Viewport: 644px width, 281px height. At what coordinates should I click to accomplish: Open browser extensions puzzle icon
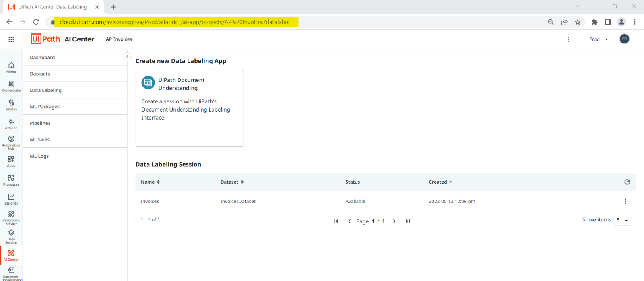tap(594, 22)
